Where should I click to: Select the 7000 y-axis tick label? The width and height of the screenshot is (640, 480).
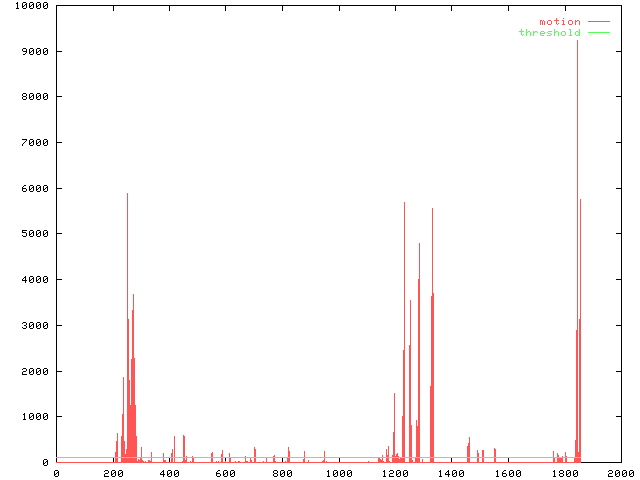click(x=34, y=143)
